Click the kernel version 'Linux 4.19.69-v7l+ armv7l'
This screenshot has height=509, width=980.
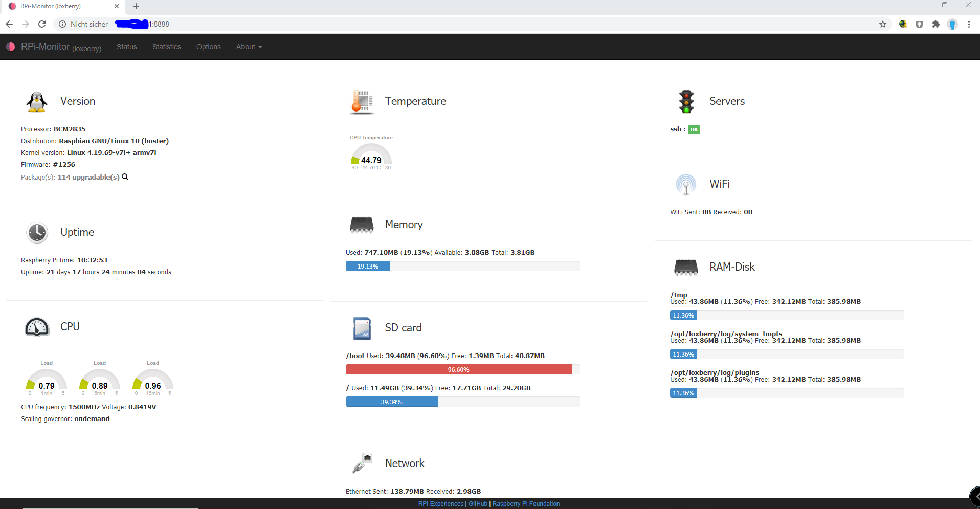coord(112,153)
